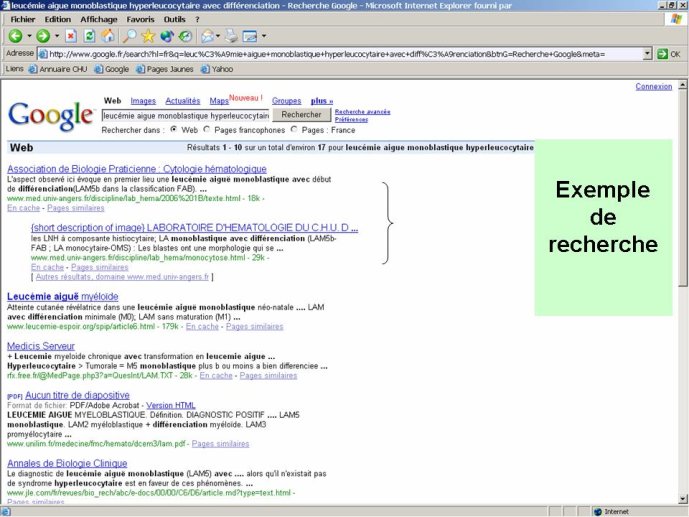689x517 pixels.
Task: Open the Edition menu
Action: click(58, 19)
